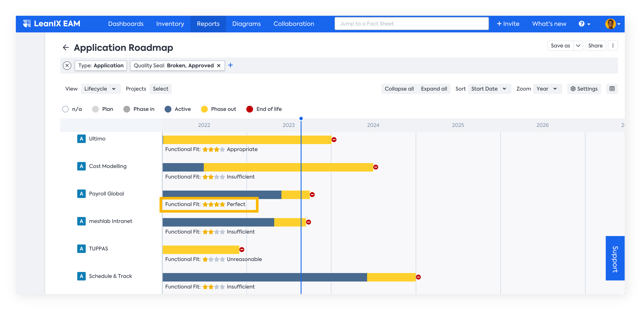Click the TUPPAS phase out bar

click(201, 249)
